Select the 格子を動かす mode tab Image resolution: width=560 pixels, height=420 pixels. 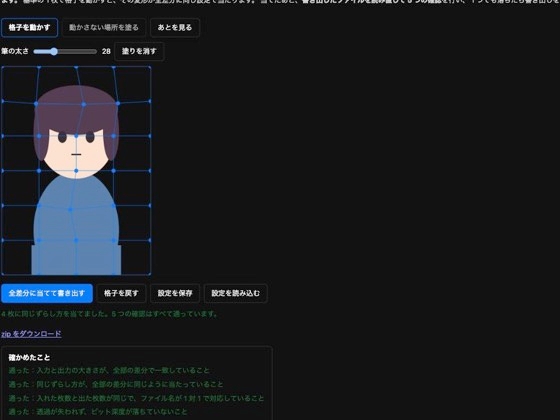29,28
